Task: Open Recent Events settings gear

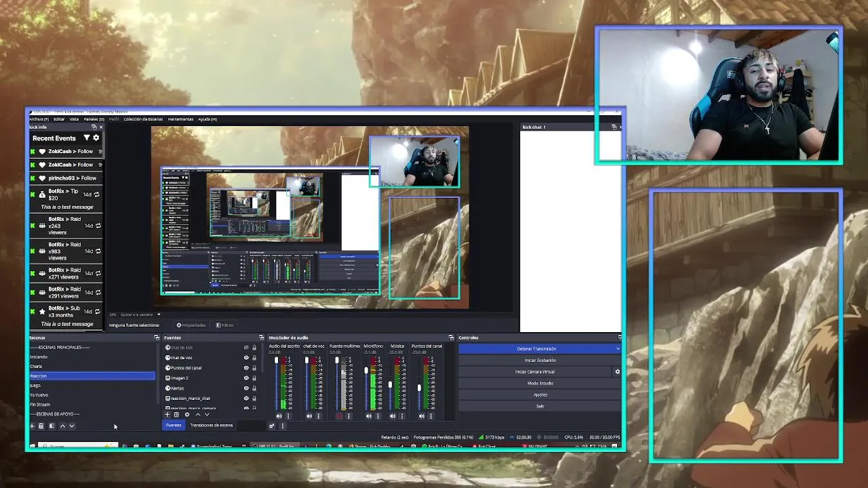Action: point(96,138)
